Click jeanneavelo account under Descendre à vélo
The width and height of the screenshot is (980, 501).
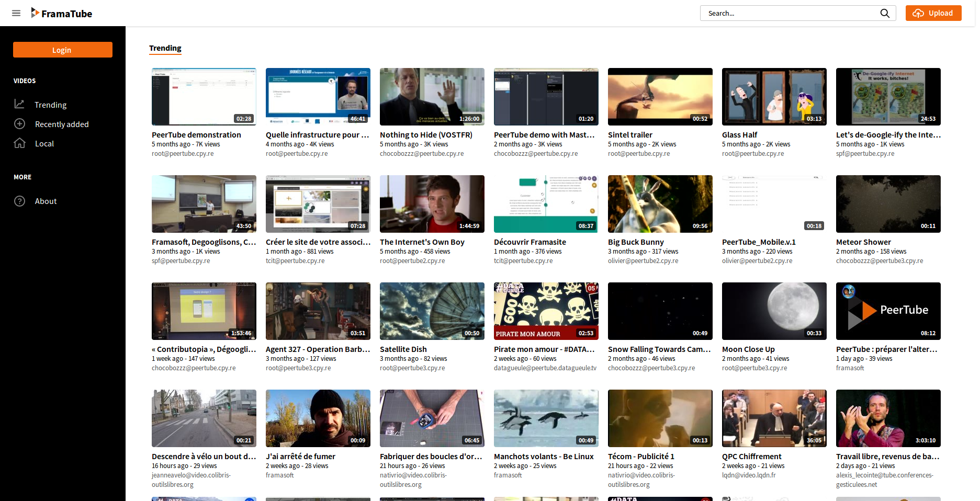pyautogui.click(x=191, y=480)
